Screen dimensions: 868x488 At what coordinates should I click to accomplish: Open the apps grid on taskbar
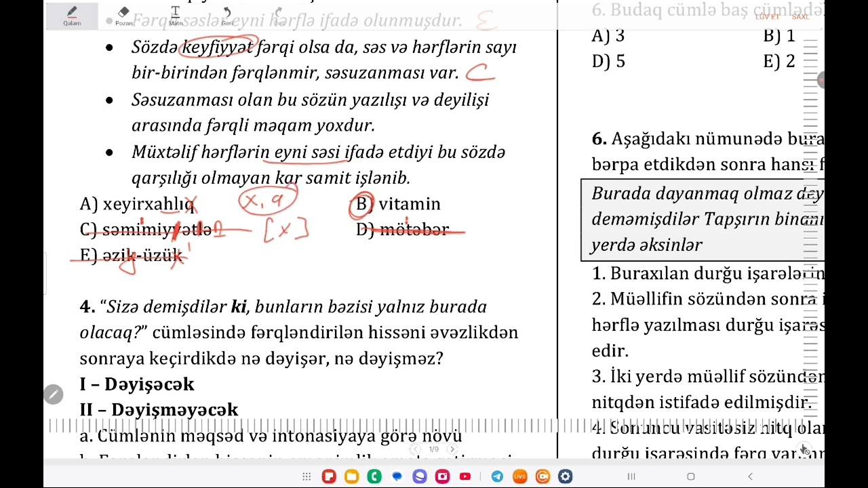[307, 476]
